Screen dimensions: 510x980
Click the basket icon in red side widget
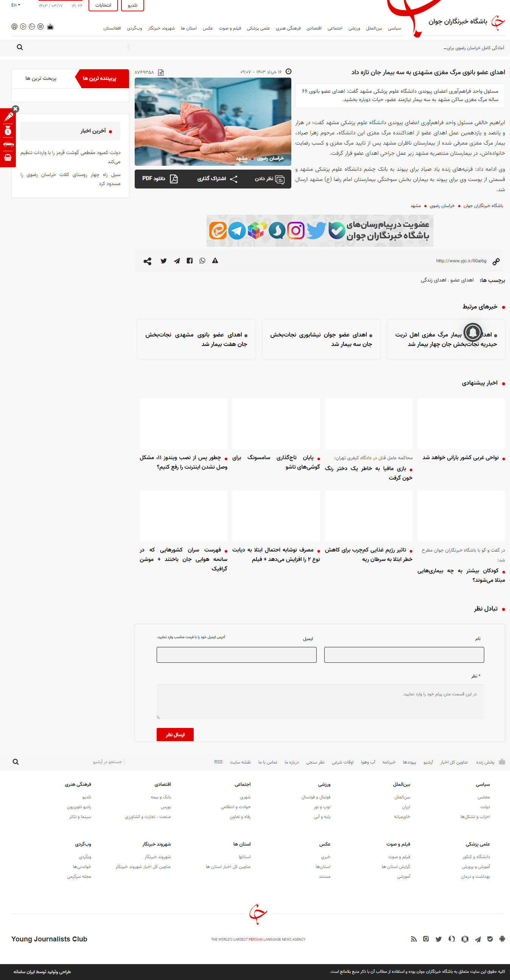(x=8, y=157)
